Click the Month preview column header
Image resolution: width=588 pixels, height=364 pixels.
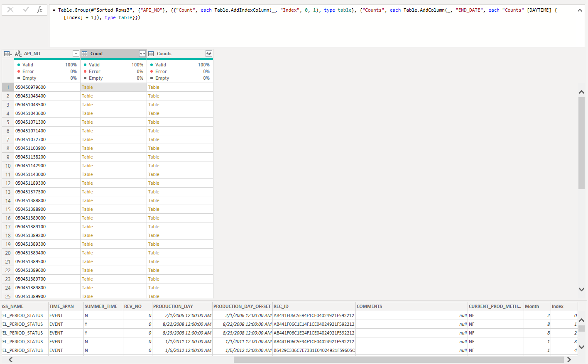point(537,306)
